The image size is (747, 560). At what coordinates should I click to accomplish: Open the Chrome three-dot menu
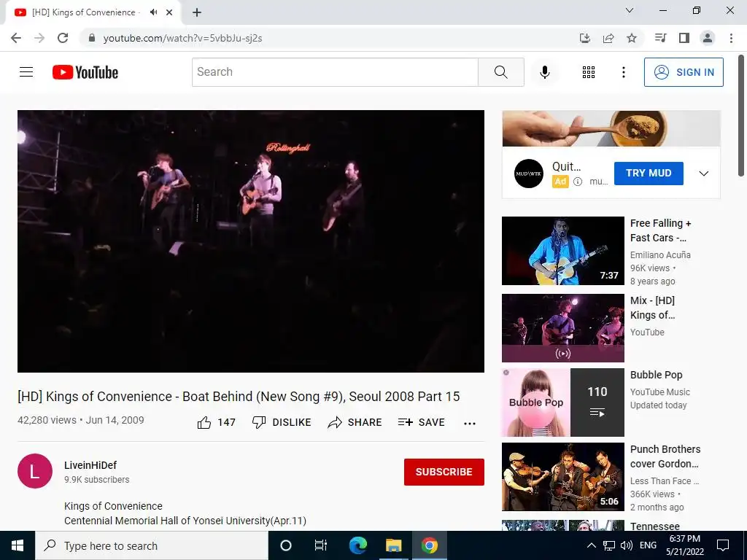[731, 38]
